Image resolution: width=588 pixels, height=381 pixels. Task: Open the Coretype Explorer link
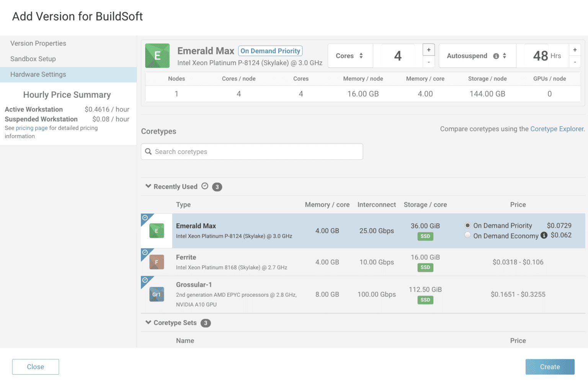(557, 129)
